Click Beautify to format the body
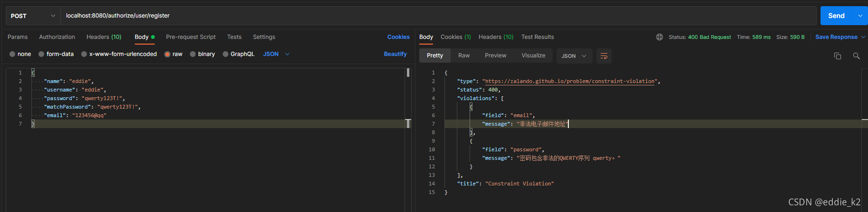The width and height of the screenshot is (868, 212). tap(395, 54)
